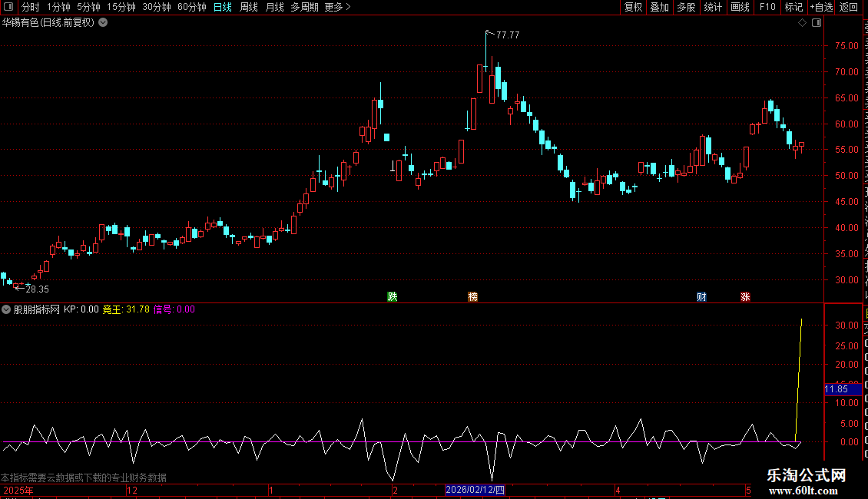Click the 复权 adjustment button
The width and height of the screenshot is (868, 499).
(x=633, y=7)
